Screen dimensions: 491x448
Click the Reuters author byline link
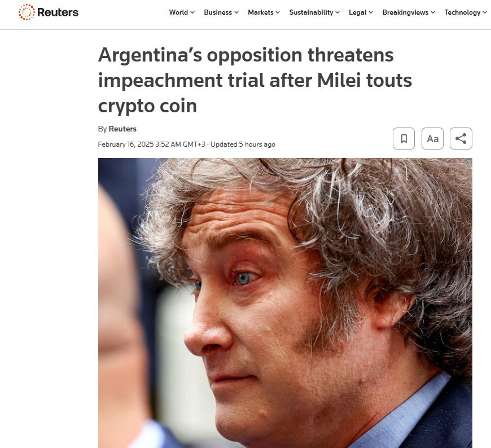pyautogui.click(x=122, y=129)
